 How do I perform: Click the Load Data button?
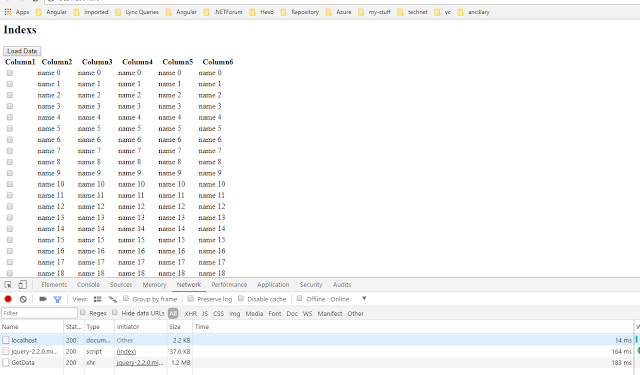click(22, 51)
